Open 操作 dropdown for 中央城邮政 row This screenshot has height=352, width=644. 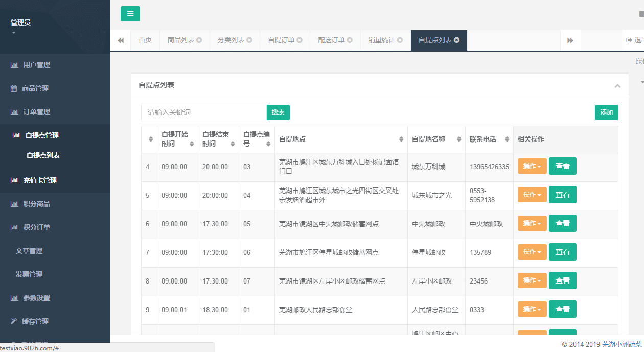click(x=532, y=223)
